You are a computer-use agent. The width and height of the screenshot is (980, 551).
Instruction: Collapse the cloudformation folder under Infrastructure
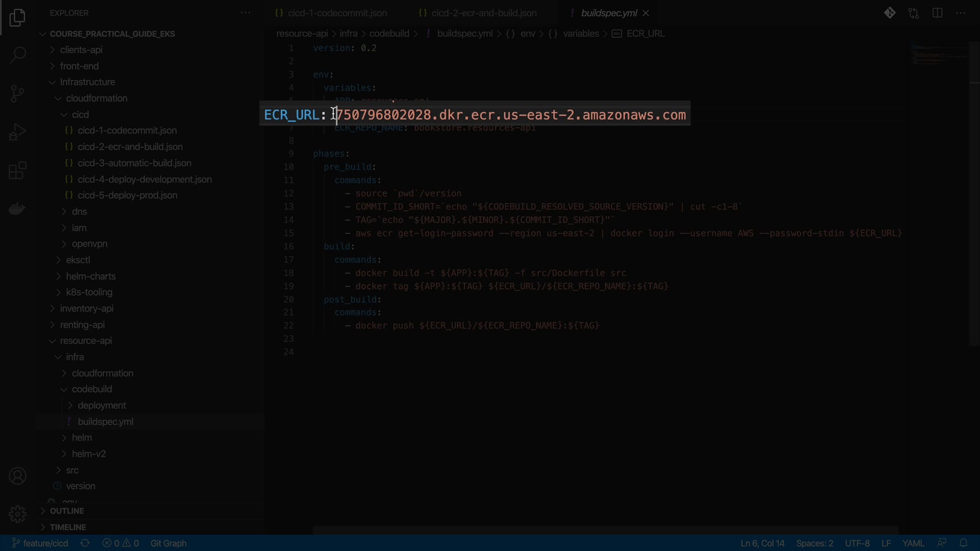[96, 98]
